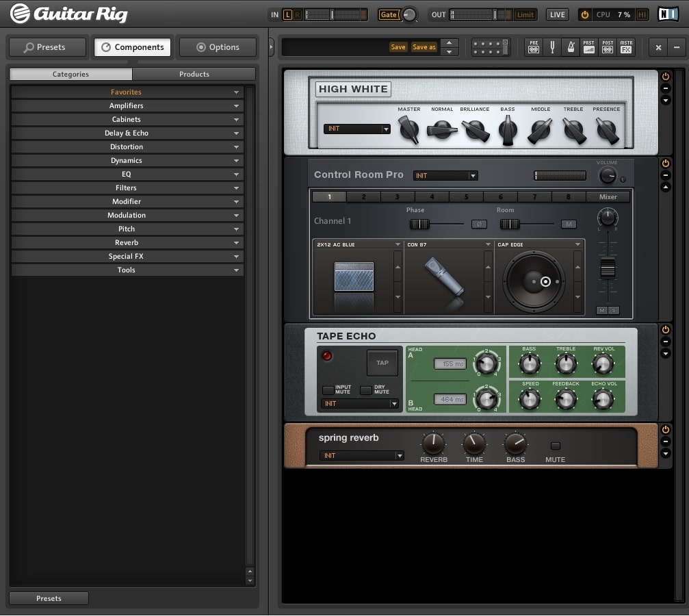The image size is (689, 616).
Task: Power off the spring reverb module
Action: click(666, 430)
